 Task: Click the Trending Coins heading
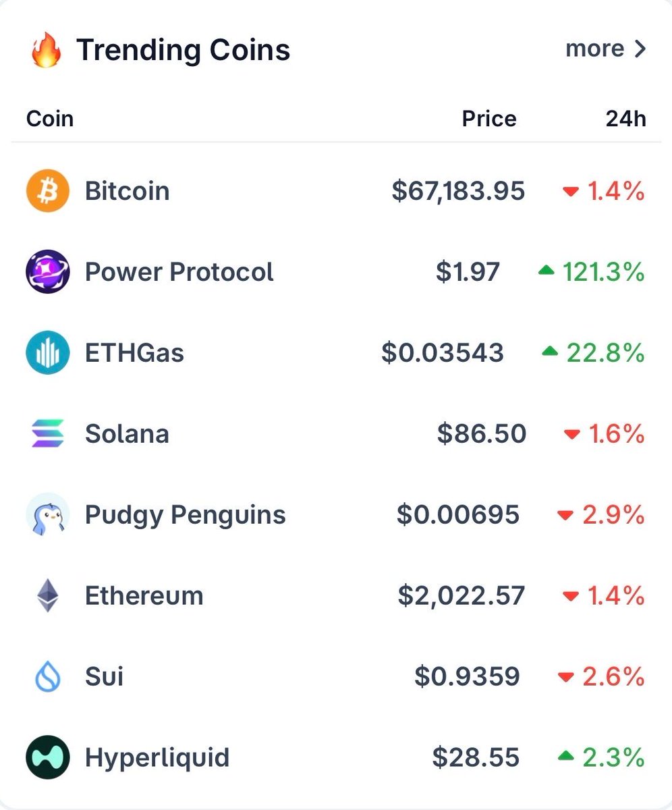(x=183, y=51)
